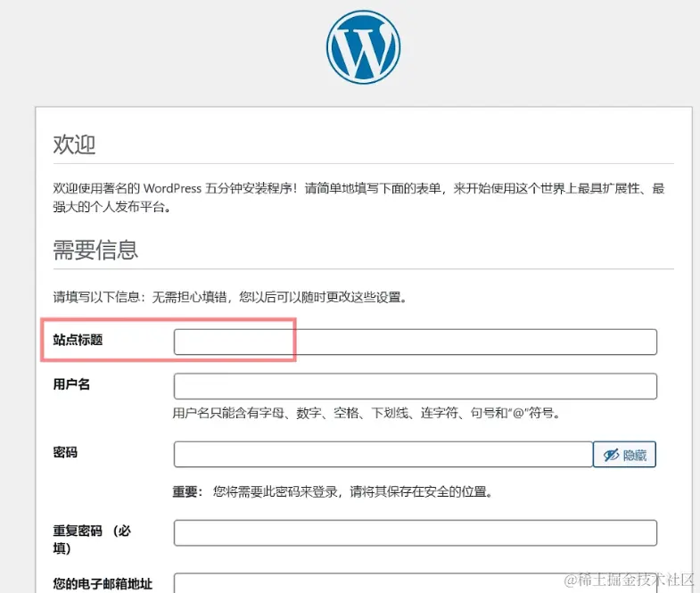Viewport: 700px width, 593px height.
Task: Click the 您的电子邮箱地址 label
Action: tap(103, 583)
